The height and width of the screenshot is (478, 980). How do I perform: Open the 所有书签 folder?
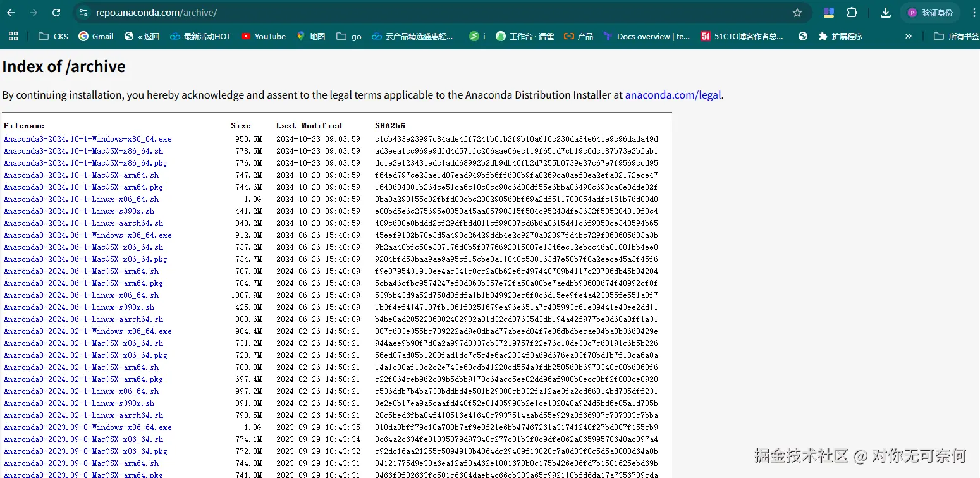coord(957,36)
